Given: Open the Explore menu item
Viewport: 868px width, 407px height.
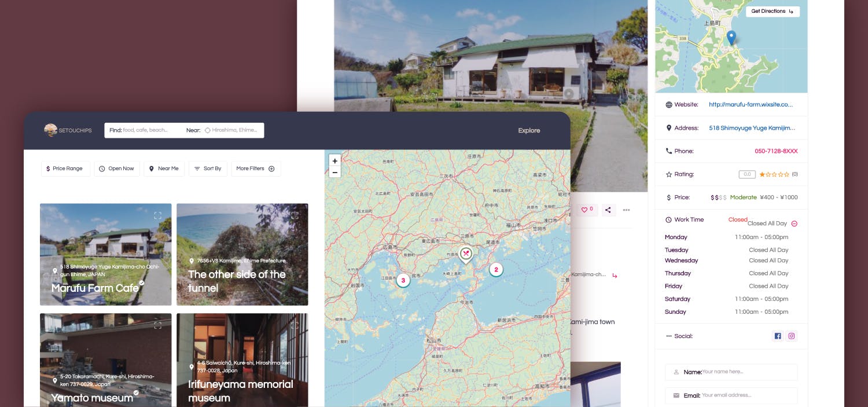Looking at the screenshot, I should 529,130.
